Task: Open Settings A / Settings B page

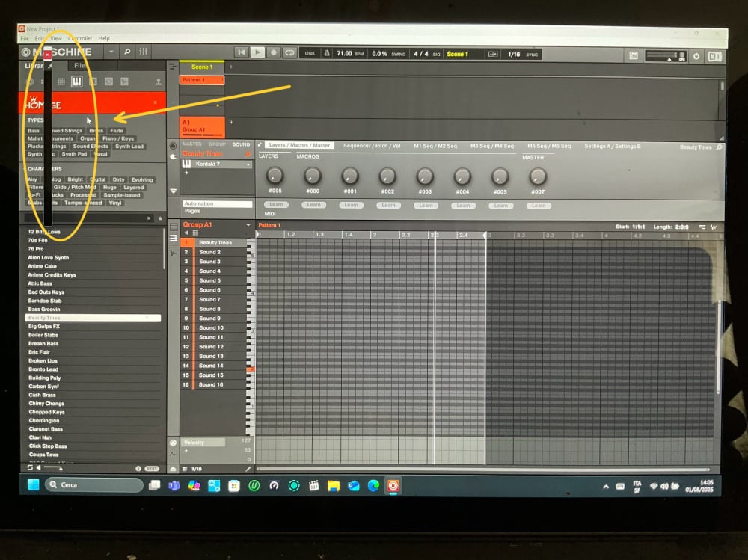Action: pos(613,147)
